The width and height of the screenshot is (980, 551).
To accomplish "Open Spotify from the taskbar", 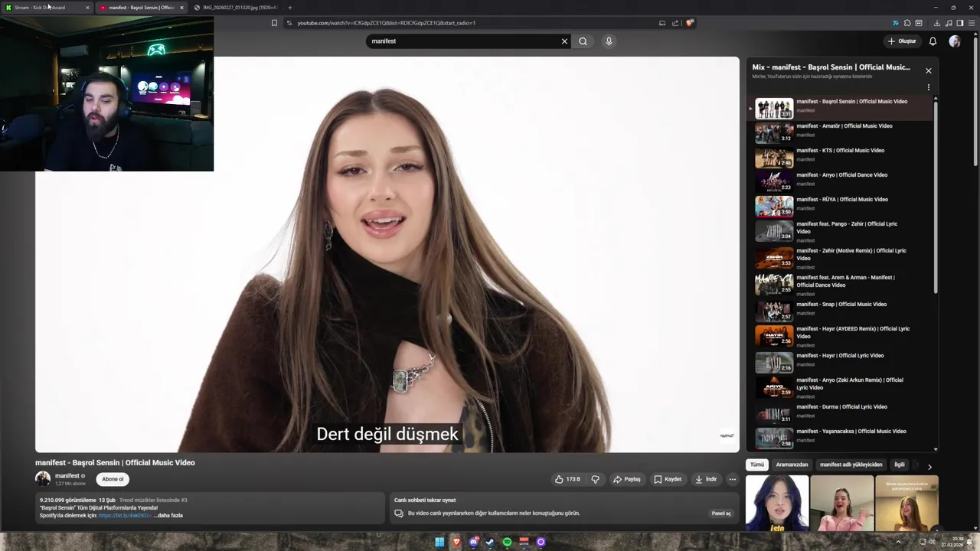I will pyautogui.click(x=507, y=542).
